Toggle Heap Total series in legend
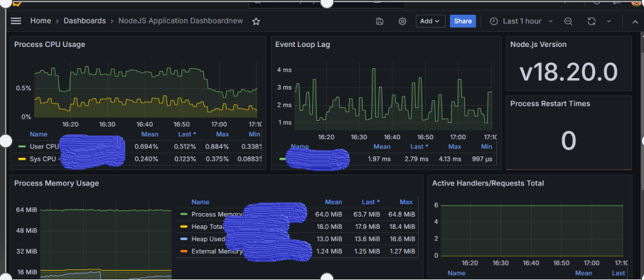Image resolution: width=644 pixels, height=280 pixels. pos(207,227)
